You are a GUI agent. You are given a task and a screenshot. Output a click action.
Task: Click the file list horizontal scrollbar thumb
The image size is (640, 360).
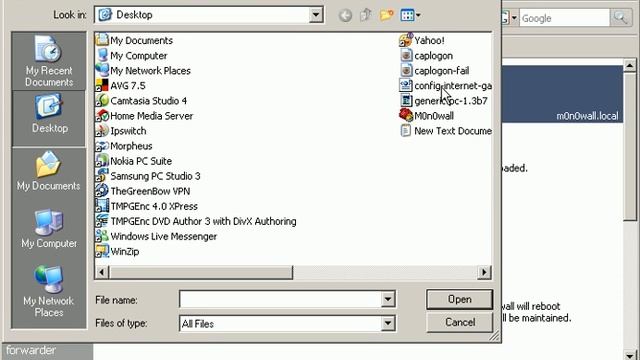201,272
